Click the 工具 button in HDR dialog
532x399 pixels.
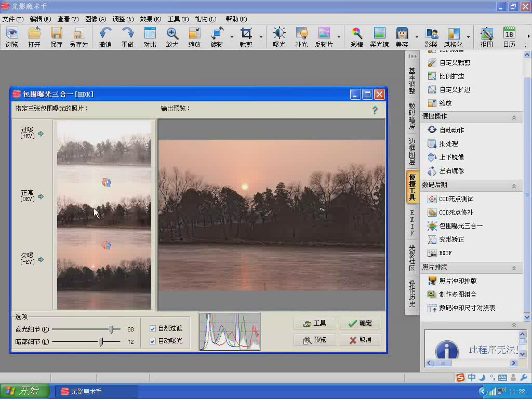(315, 323)
